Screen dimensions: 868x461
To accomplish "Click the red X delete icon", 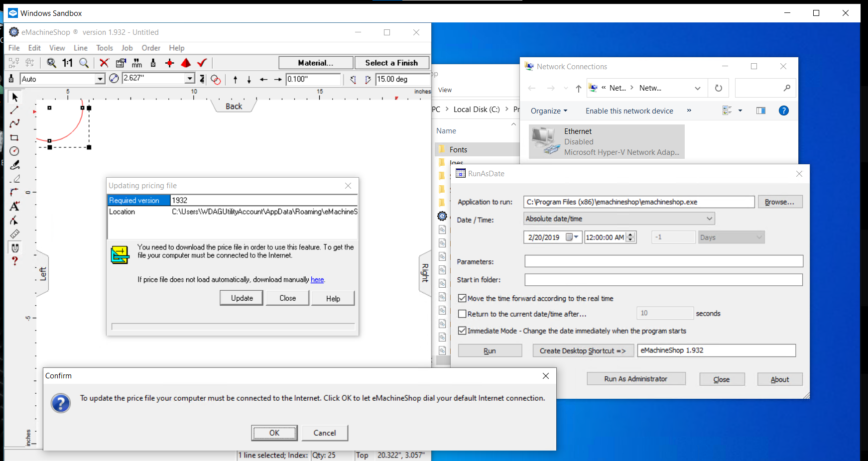I will click(x=104, y=63).
